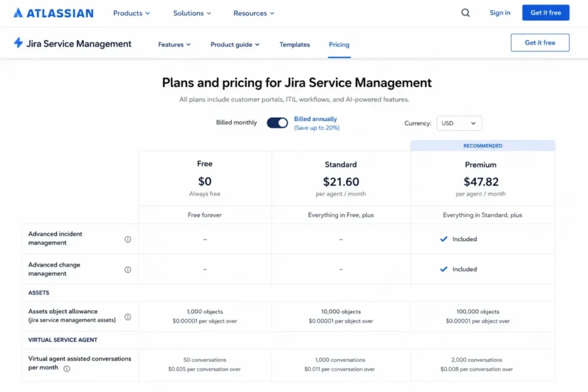Click the 2,000 conversations cell
Image resolution: width=588 pixels, height=392 pixels.
(x=477, y=360)
